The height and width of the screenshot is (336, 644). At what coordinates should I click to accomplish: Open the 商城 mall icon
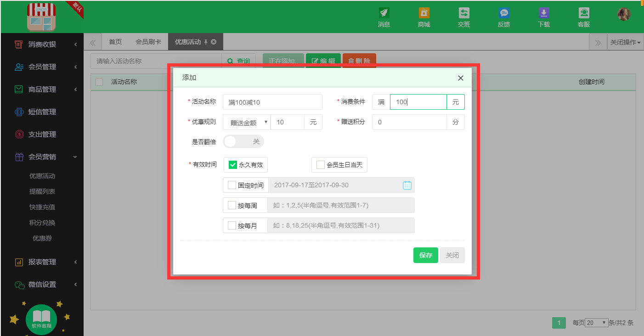(424, 13)
